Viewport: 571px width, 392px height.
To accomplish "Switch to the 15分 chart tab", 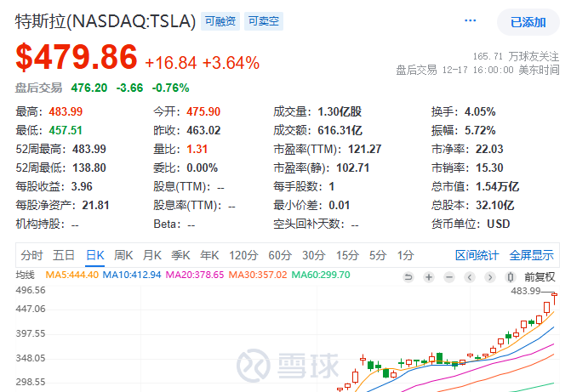I will [x=347, y=255].
